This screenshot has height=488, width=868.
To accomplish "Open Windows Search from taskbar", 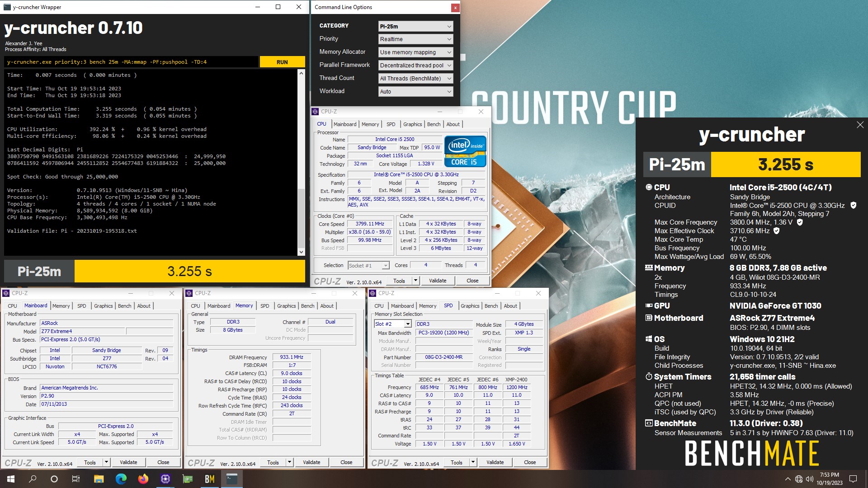I will tap(33, 479).
